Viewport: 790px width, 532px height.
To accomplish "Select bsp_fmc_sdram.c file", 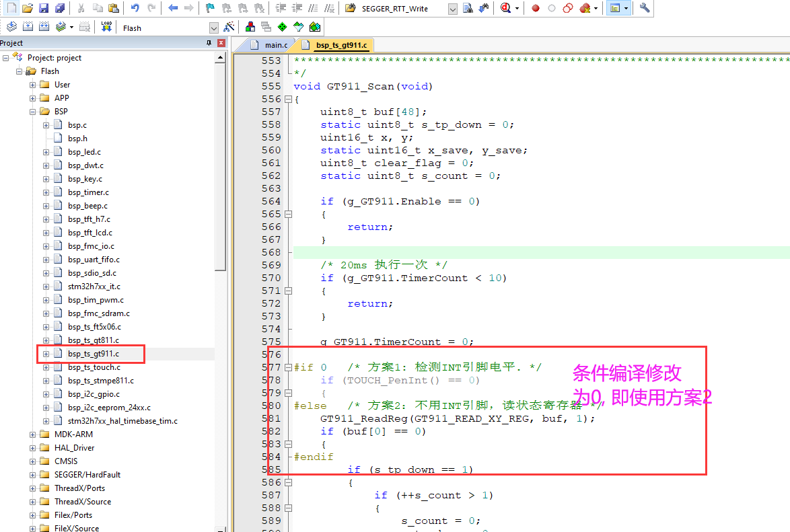I will tap(99, 313).
